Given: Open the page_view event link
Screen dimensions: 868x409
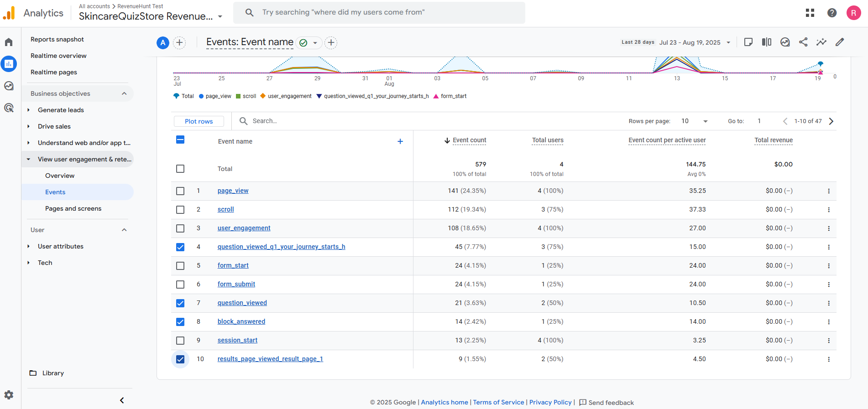Looking at the screenshot, I should (233, 191).
